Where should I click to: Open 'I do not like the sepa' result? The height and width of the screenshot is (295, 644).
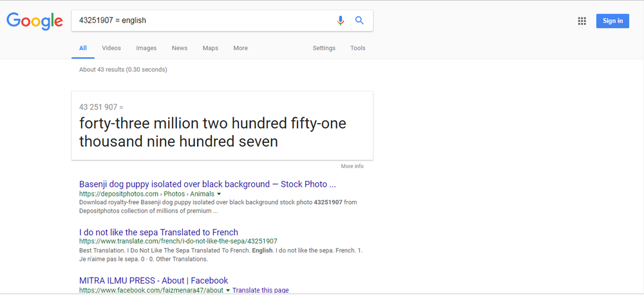pyautogui.click(x=158, y=232)
